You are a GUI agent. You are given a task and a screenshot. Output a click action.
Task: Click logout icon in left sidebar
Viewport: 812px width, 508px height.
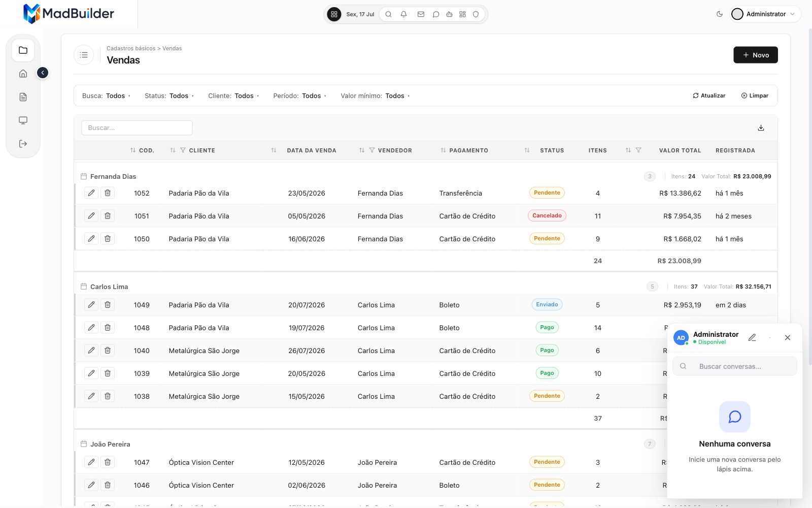(x=23, y=144)
